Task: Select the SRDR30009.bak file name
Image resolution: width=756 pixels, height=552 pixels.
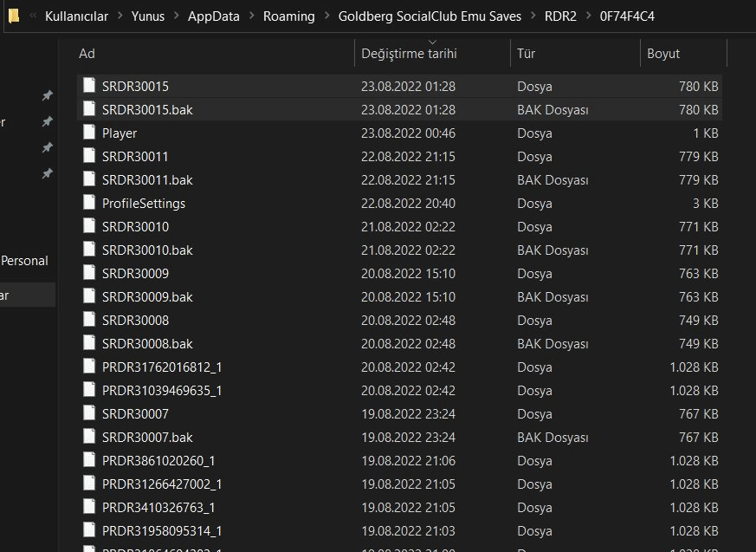Action: click(x=147, y=297)
